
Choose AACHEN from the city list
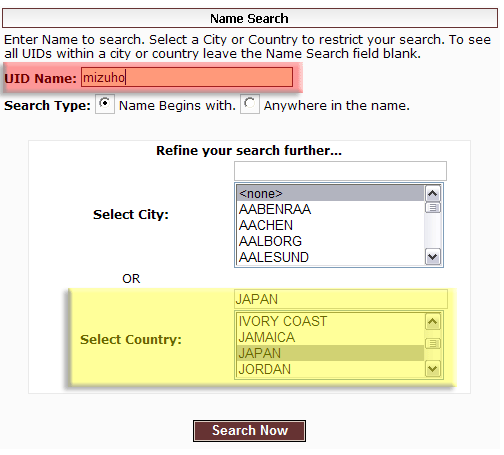click(330, 225)
